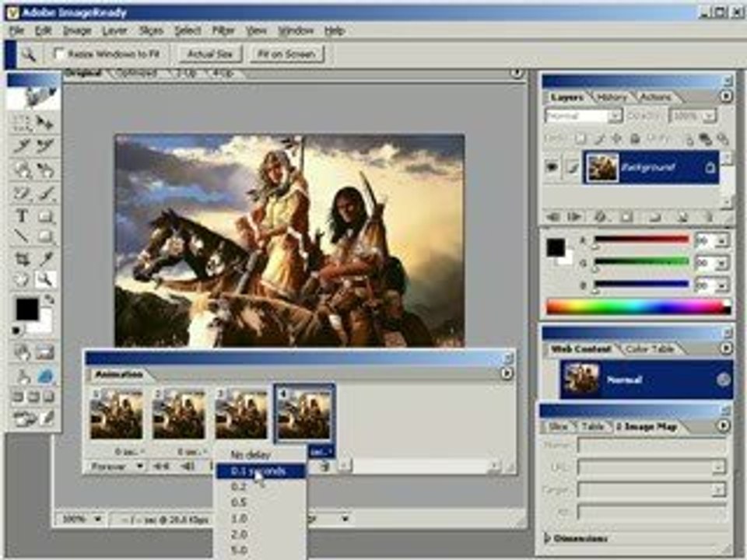Select first frame button in Animation panel
This screenshot has height=560, width=747.
(161, 466)
